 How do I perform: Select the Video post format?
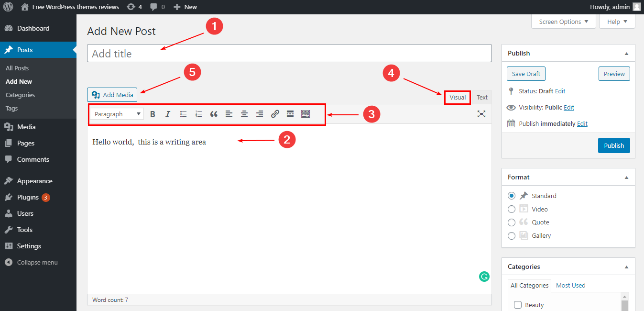[x=512, y=209]
